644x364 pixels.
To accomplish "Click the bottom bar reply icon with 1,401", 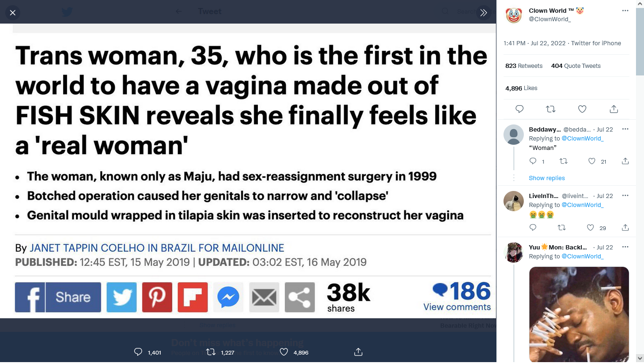I will tap(138, 352).
